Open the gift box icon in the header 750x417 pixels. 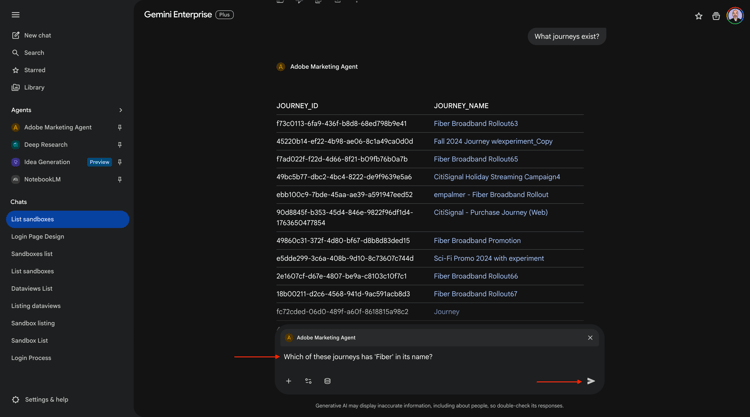[x=716, y=16]
